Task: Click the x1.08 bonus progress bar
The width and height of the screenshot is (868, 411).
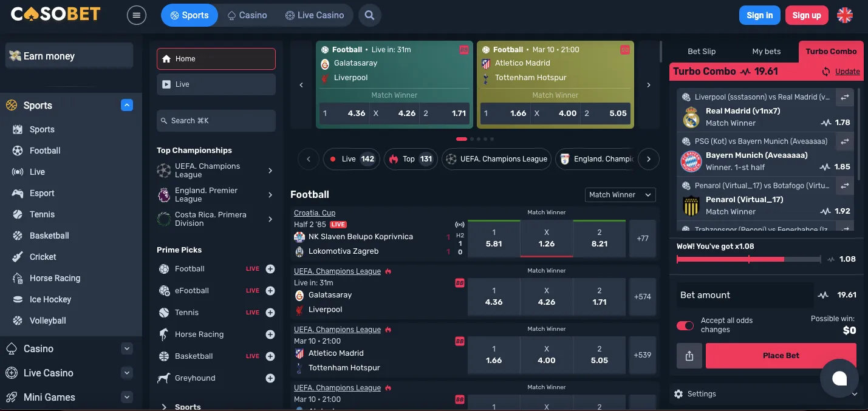Action: [x=748, y=259]
